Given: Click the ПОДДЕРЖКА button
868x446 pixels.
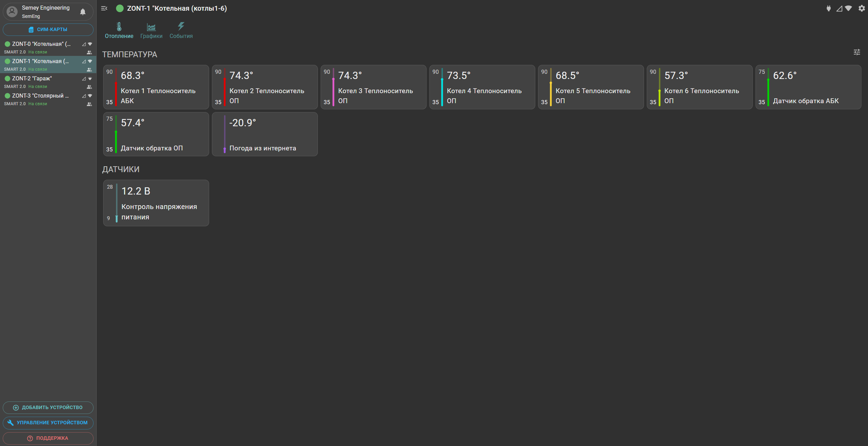Looking at the screenshot, I should click(x=48, y=438).
